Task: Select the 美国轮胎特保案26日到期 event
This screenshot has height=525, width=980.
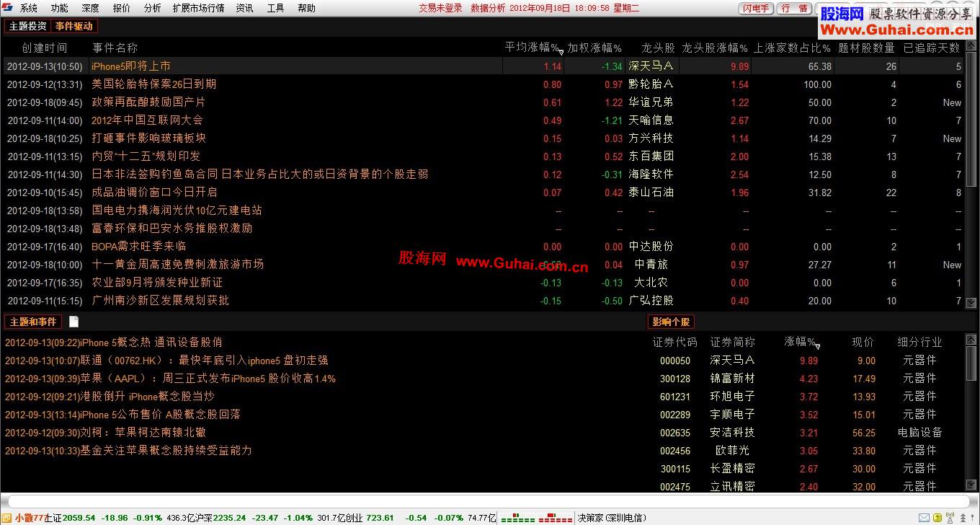Action: tap(153, 84)
